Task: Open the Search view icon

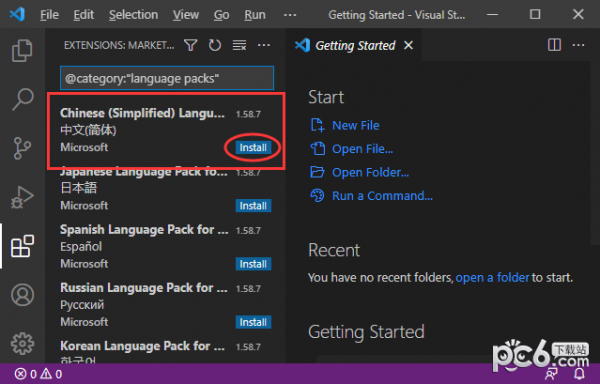Action: (x=22, y=99)
